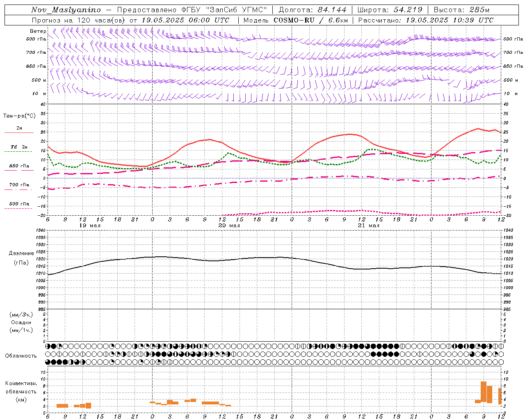Image resolution: width=525 pixels, height=420 pixels.
Task: Click the start time 19.05.2025 06:00 UTC
Action: [185, 20]
